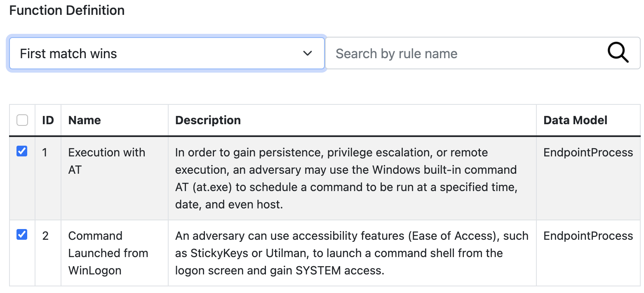This screenshot has height=293, width=644.
Task: Click EndpointProcess in the second row
Action: click(x=588, y=236)
